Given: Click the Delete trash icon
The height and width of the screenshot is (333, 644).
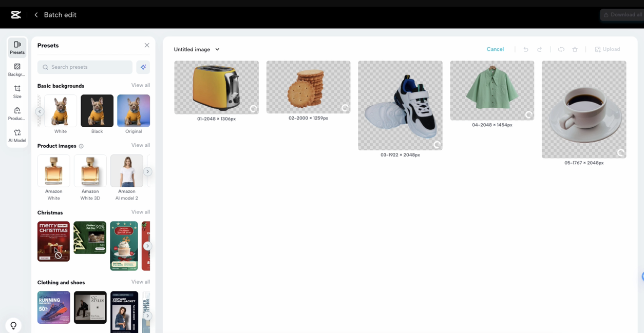Looking at the screenshot, I should (575, 49).
